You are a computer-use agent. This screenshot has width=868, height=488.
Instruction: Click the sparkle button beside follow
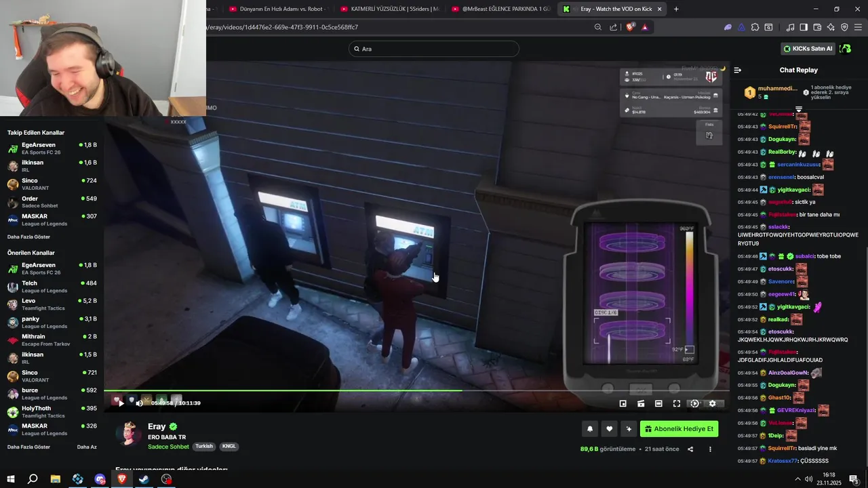(x=628, y=429)
